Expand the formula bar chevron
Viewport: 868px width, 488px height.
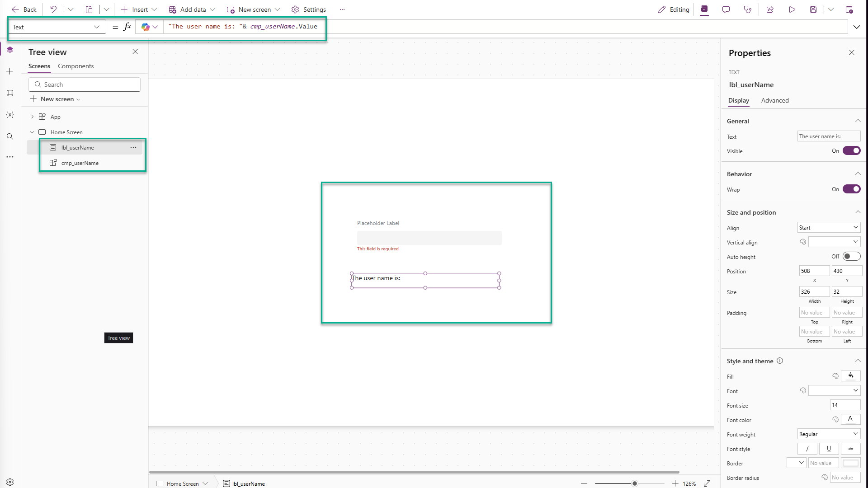coord(857,27)
